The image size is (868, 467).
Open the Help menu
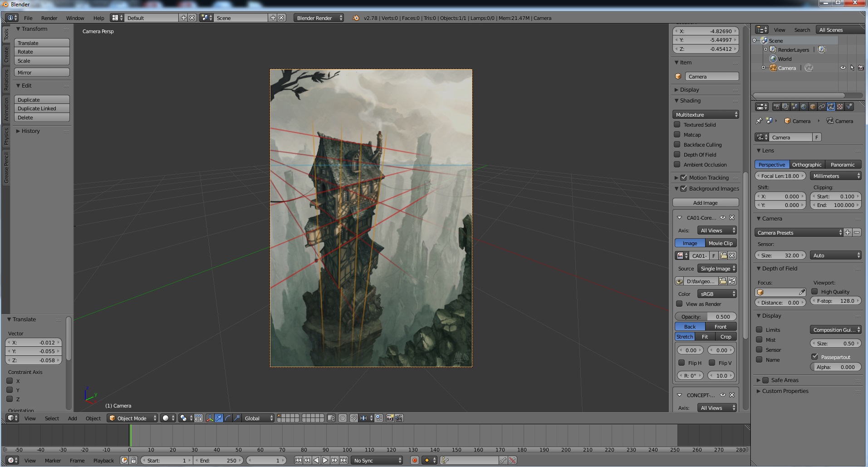pos(98,18)
